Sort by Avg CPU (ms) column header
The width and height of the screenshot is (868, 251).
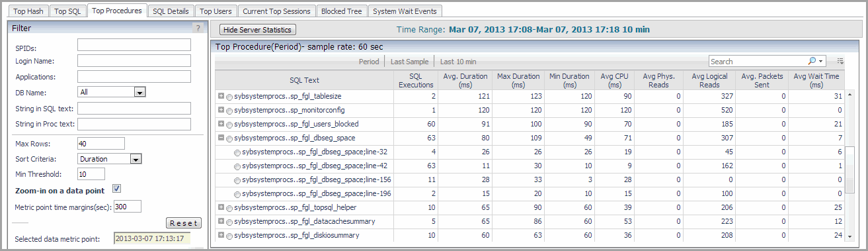click(615, 80)
